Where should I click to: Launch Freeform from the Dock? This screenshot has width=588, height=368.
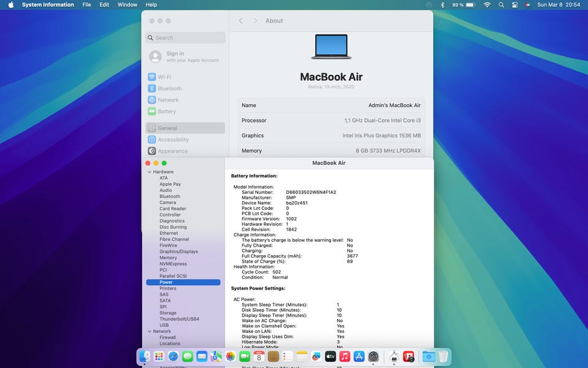316,356
